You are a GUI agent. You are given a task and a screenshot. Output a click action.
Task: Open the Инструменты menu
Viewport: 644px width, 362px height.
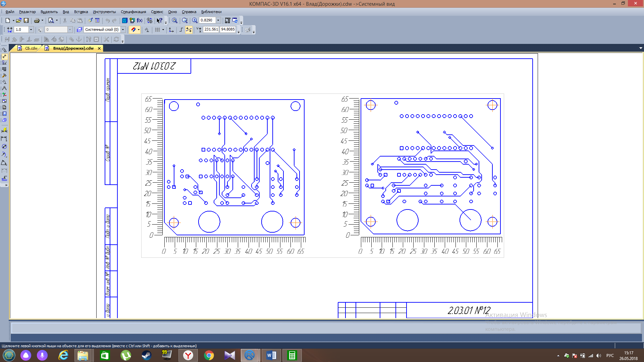(104, 12)
